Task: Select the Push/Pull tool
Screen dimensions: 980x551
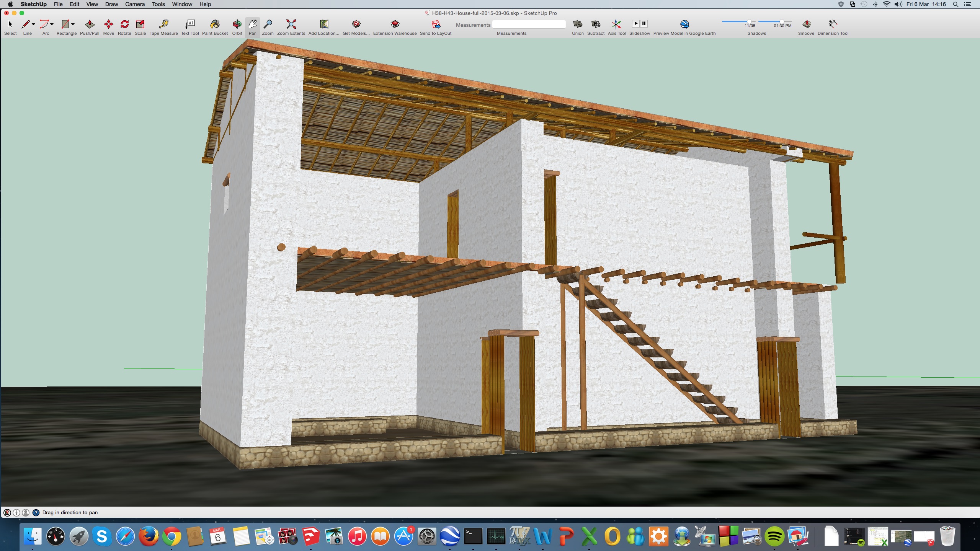Action: [90, 24]
